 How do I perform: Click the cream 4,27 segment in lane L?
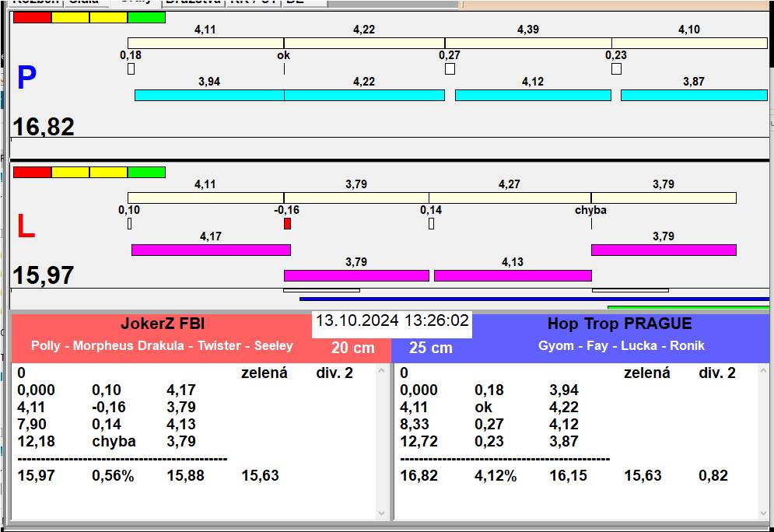tap(510, 198)
